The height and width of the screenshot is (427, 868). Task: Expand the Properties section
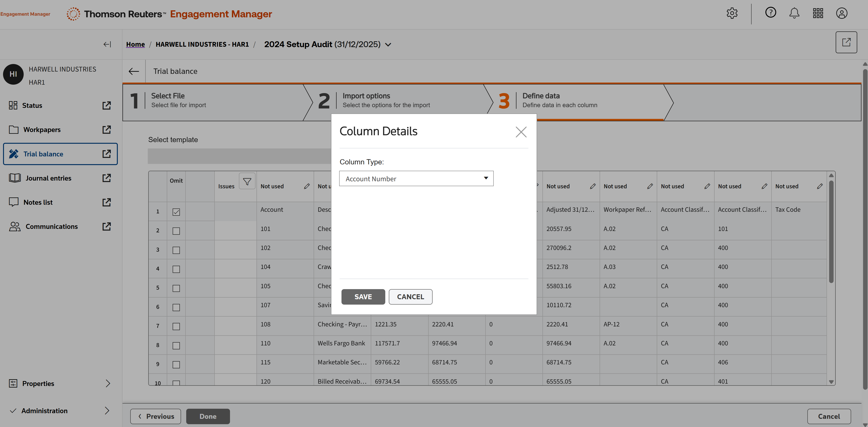tap(108, 383)
